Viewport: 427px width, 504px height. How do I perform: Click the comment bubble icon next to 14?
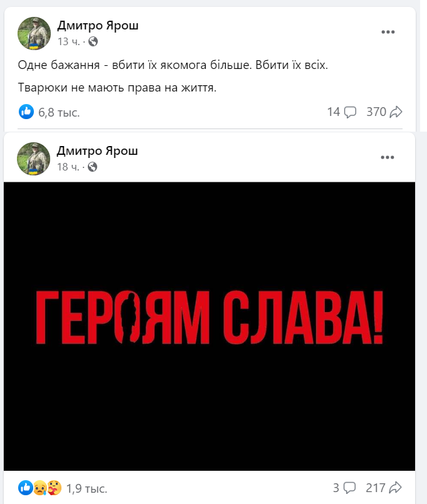350,112
